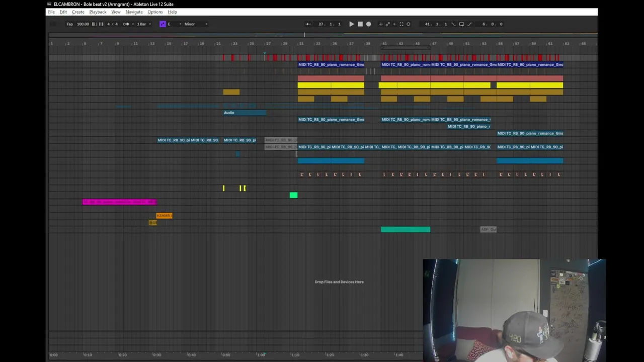Click the Re-enable Automation arrow icon

[x=394, y=24]
